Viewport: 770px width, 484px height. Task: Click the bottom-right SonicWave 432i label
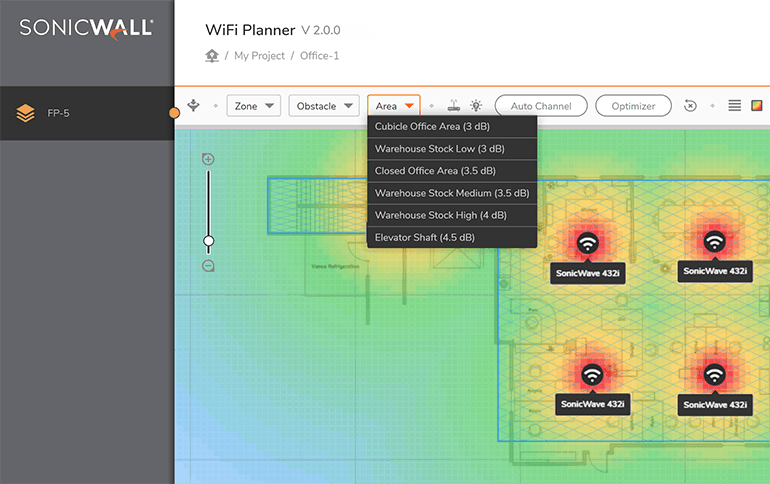tap(715, 405)
